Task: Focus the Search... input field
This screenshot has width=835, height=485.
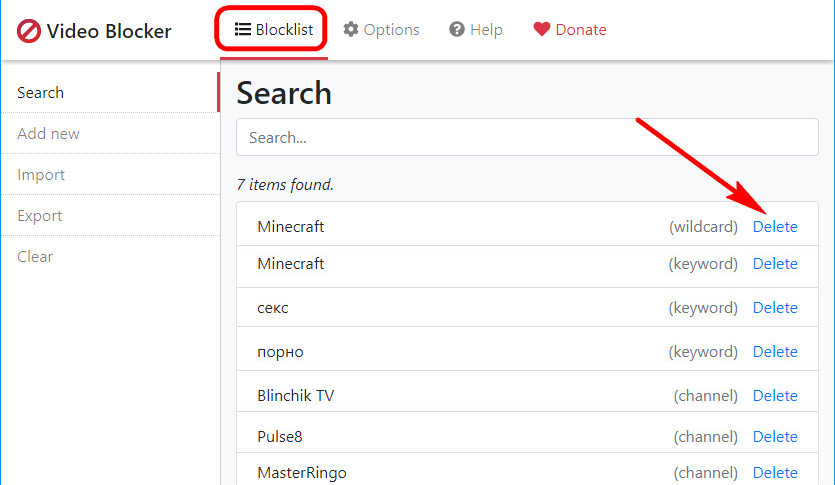Action: pos(527,137)
